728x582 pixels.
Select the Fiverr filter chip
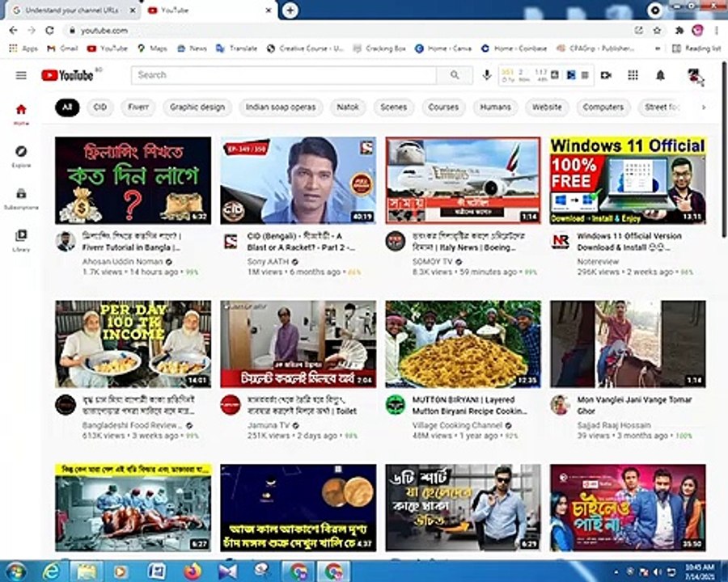pos(138,108)
